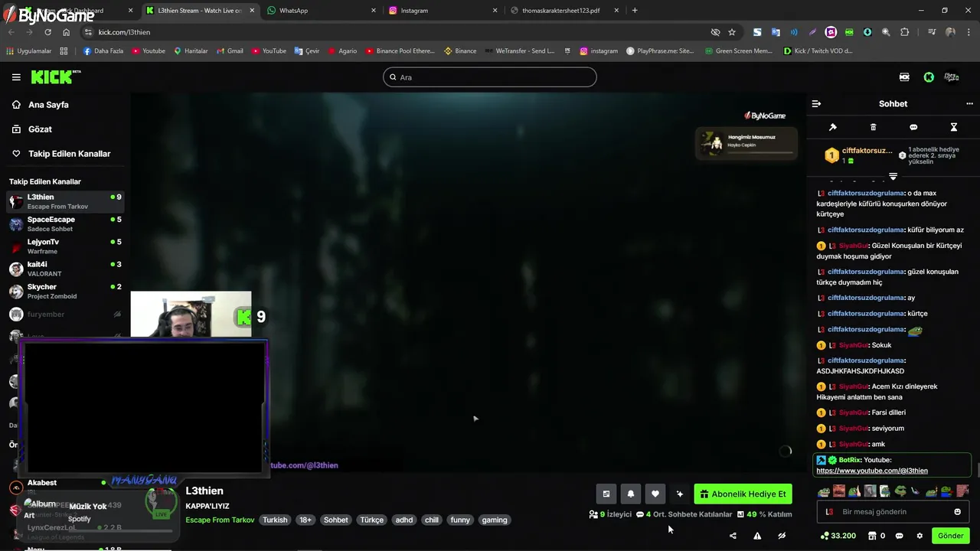Open chat options three-dot menu
This screenshot has width=980, height=551.
[969, 103]
